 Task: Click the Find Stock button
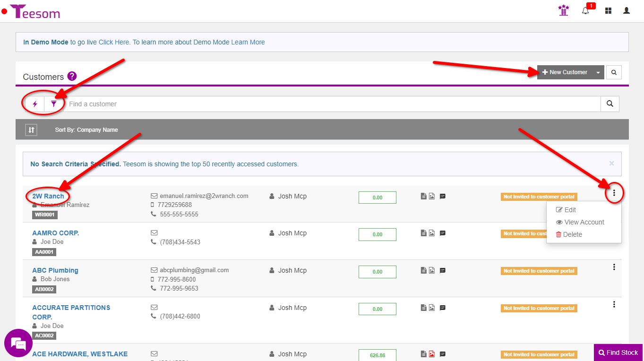[x=618, y=352]
